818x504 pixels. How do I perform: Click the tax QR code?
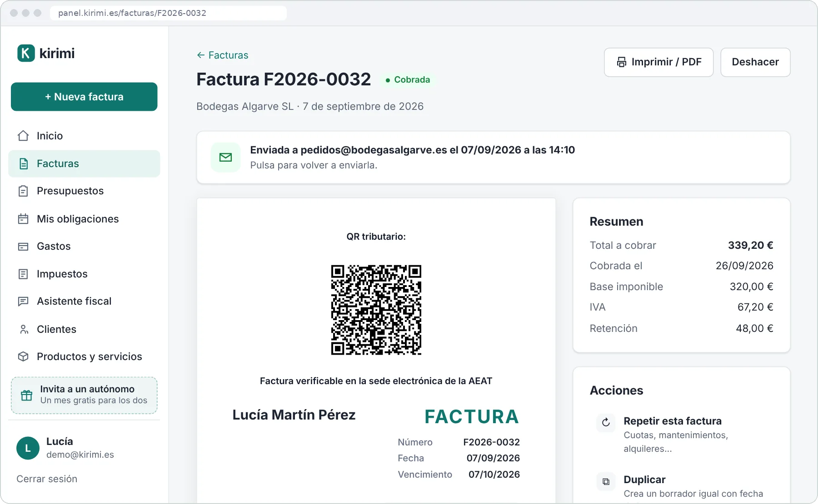[x=376, y=310]
